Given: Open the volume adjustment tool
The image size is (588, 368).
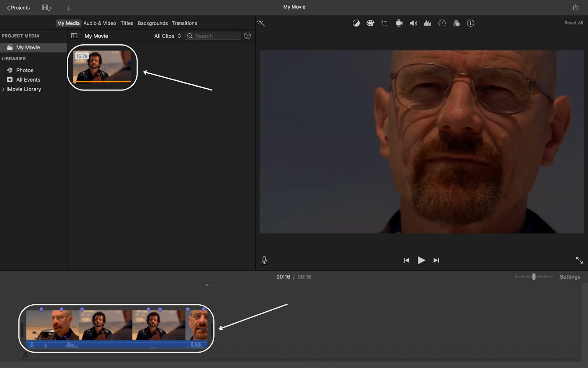Looking at the screenshot, I should (x=413, y=23).
